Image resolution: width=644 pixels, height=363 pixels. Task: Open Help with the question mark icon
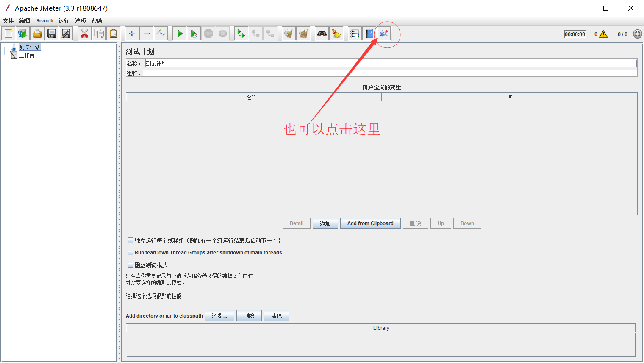tap(369, 34)
